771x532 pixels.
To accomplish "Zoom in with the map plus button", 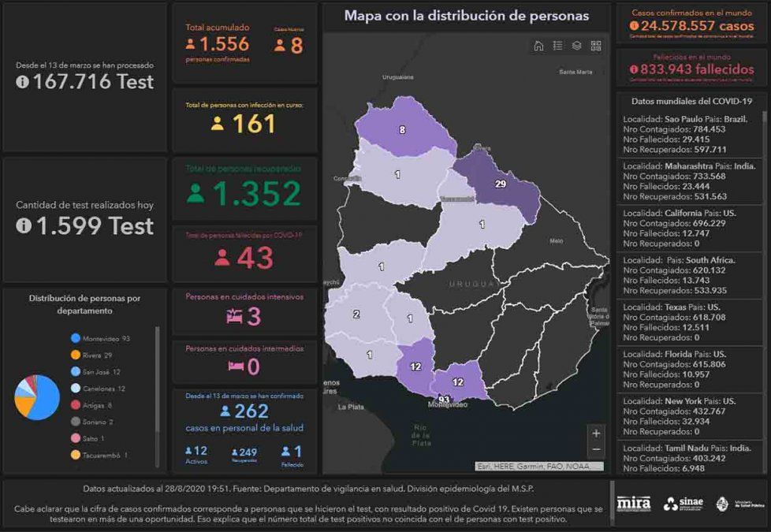I will point(596,433).
